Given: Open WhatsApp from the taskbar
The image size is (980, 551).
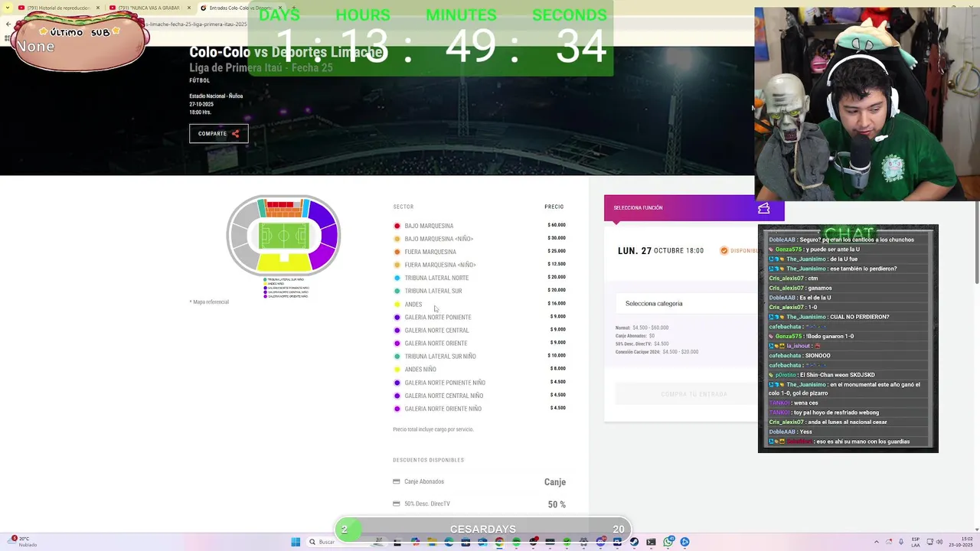Looking at the screenshot, I should pos(668,542).
